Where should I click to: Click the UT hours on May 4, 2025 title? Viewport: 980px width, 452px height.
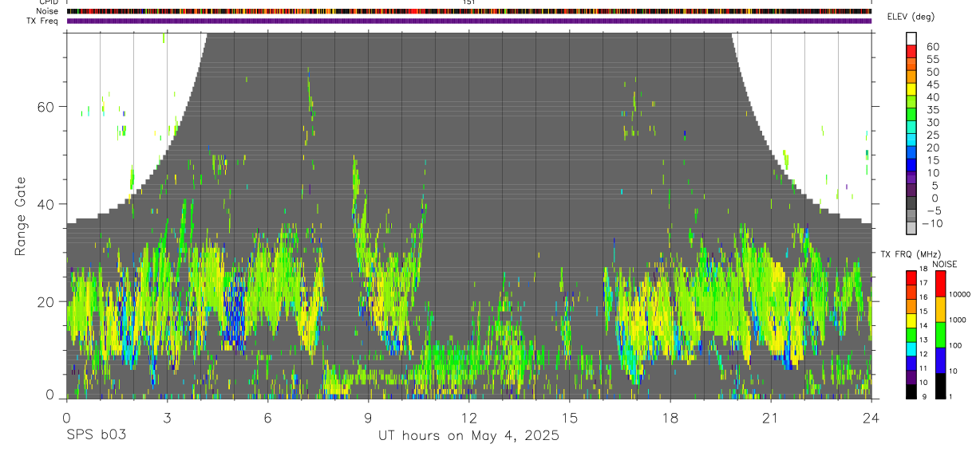[468, 436]
